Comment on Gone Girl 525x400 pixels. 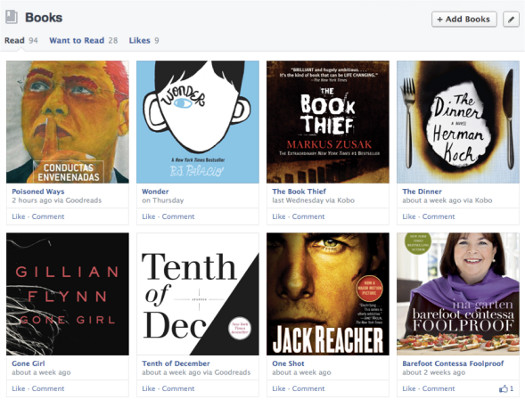(48, 389)
